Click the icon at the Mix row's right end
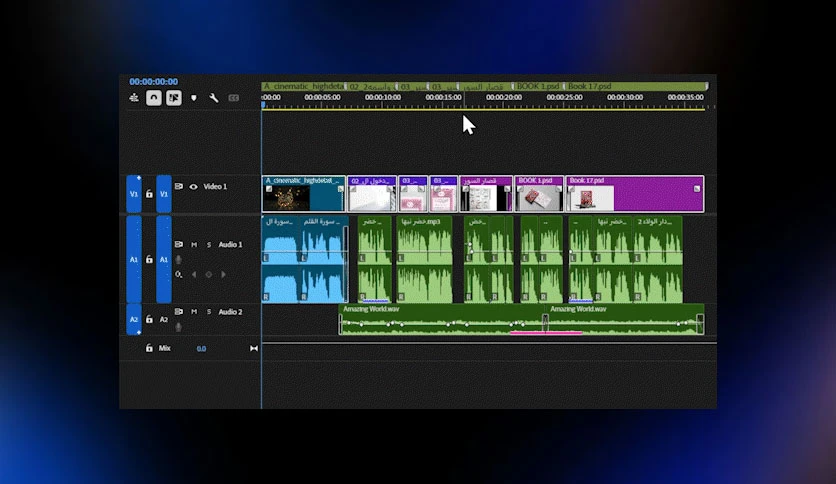Image resolution: width=836 pixels, height=484 pixels. click(254, 349)
